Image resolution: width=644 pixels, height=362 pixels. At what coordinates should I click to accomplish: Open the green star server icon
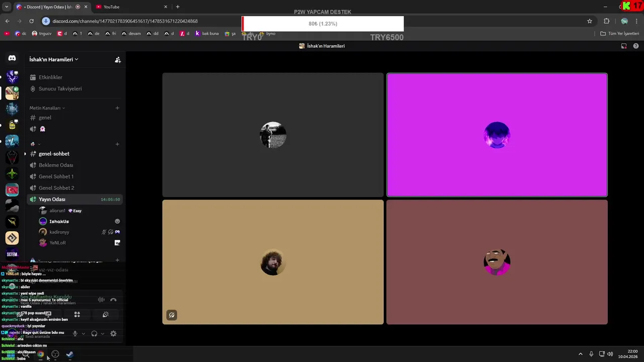(12, 173)
